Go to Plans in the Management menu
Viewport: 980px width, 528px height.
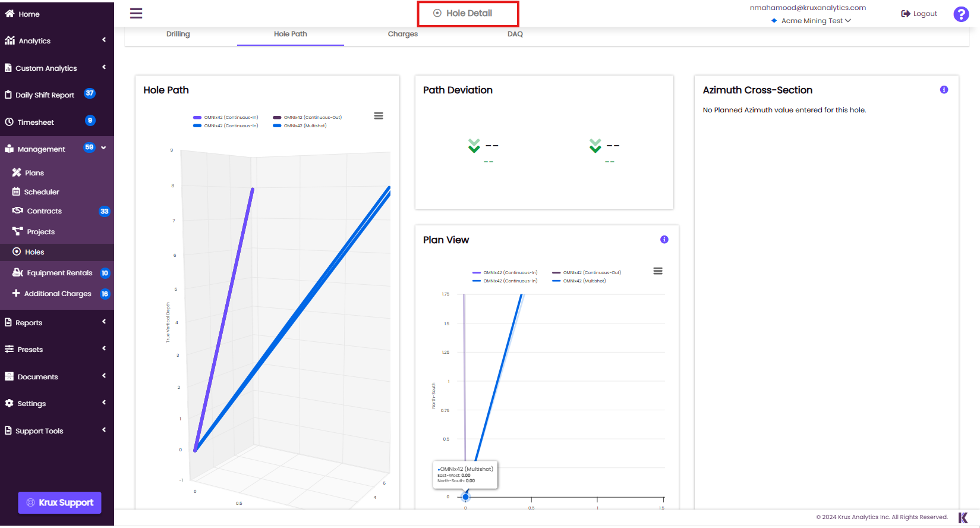(x=34, y=173)
